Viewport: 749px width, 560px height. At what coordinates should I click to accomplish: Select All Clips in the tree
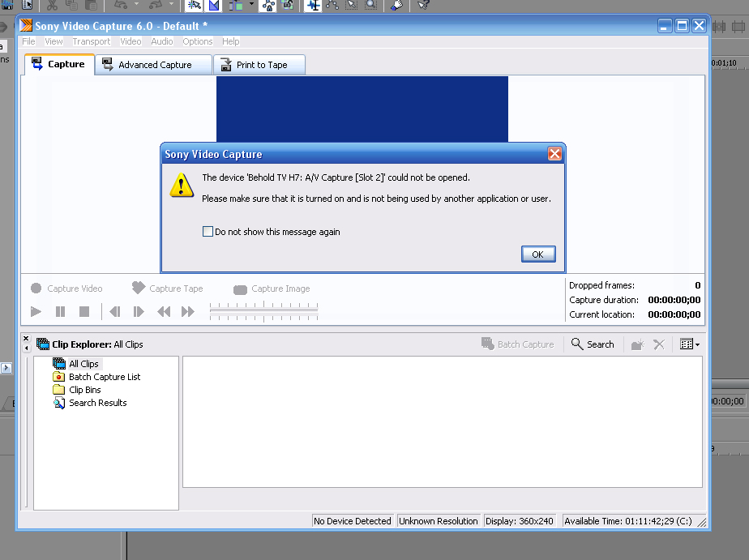(x=83, y=364)
